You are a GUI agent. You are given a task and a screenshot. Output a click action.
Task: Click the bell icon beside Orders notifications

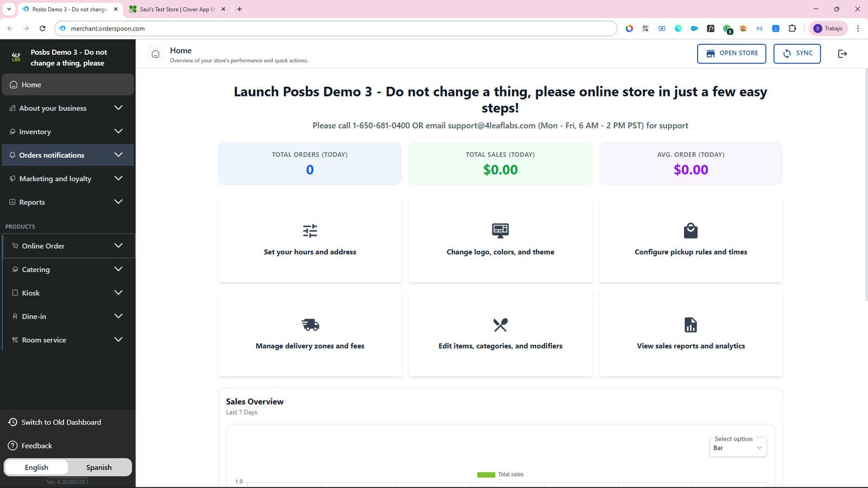(12, 155)
